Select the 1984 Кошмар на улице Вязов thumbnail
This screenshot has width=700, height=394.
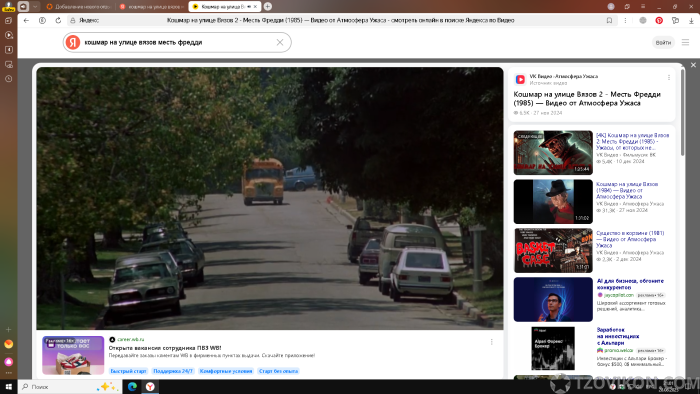(553, 202)
